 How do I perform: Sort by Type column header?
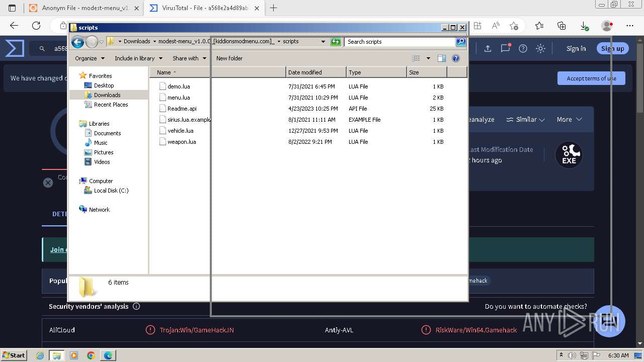(376, 72)
